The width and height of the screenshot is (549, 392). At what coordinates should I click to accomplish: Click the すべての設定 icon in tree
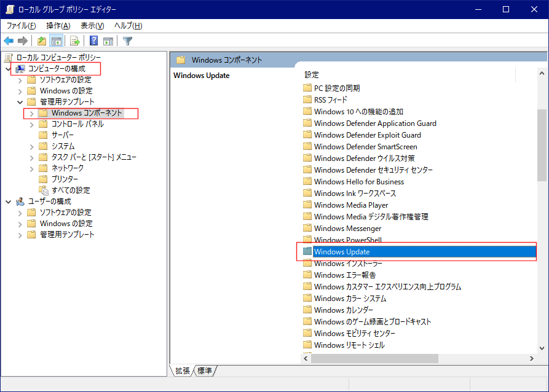coord(44,190)
